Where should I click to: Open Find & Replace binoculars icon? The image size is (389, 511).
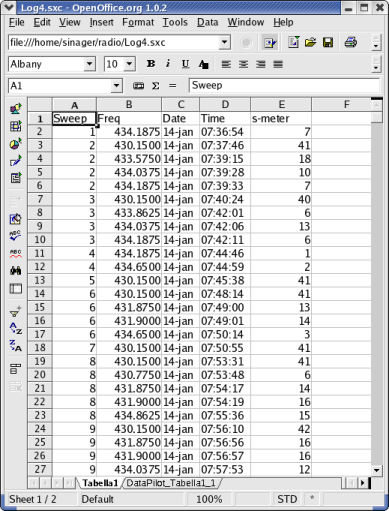pos(16,271)
